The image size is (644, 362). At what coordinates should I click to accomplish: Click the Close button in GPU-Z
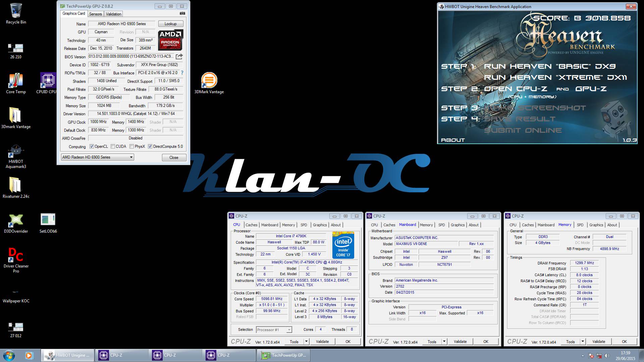click(x=174, y=158)
